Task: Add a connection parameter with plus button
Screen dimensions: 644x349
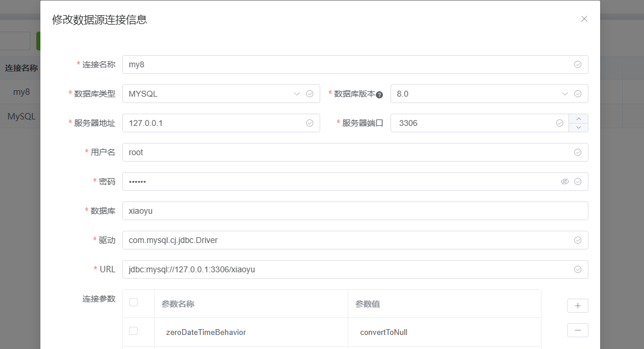Action: click(577, 306)
